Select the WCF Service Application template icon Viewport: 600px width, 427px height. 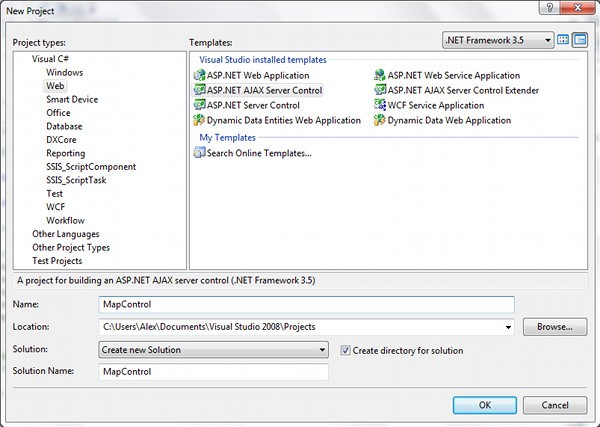point(380,105)
